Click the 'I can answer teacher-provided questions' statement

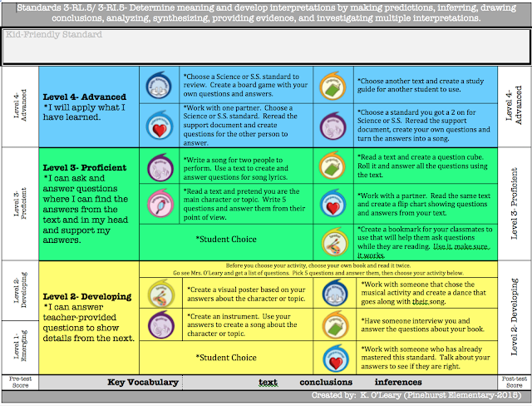[89, 323]
